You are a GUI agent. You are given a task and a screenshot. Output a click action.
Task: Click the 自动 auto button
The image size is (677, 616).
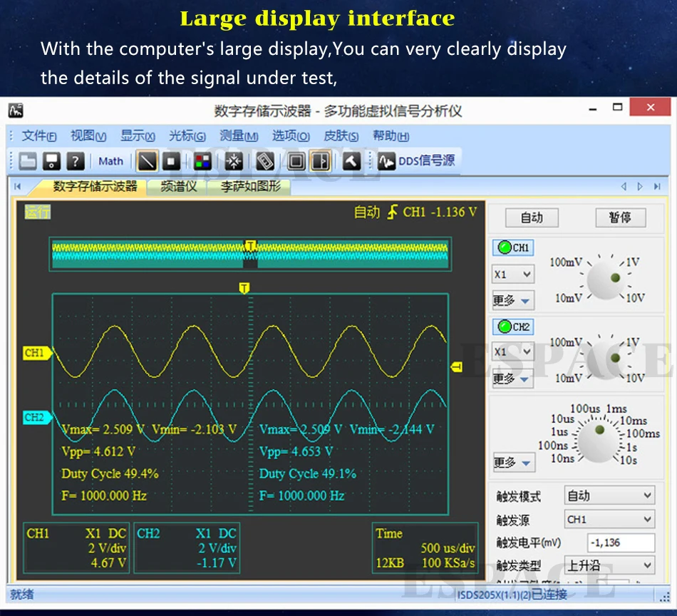point(532,218)
